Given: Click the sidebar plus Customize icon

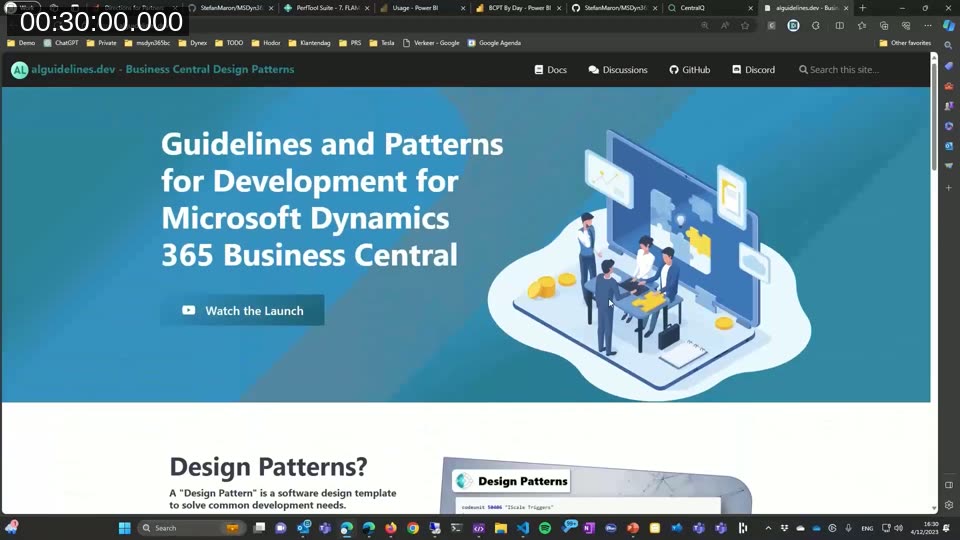Looking at the screenshot, I should (x=949, y=188).
